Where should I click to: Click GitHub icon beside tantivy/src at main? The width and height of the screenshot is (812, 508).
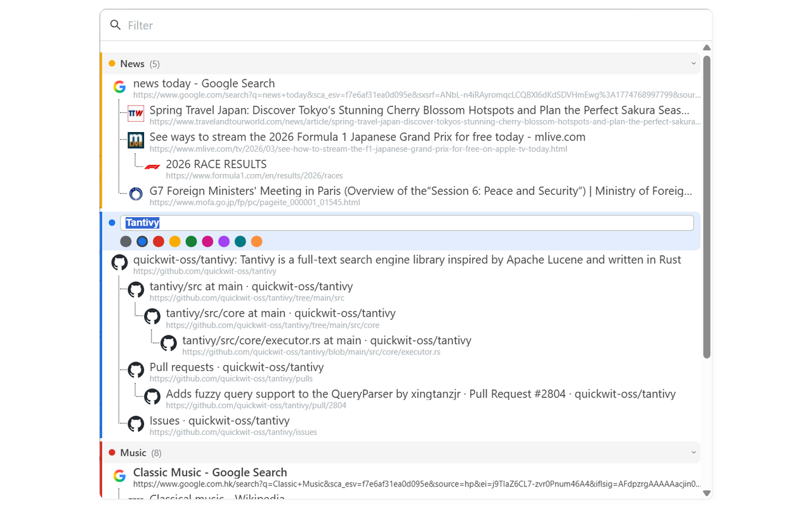click(136, 290)
